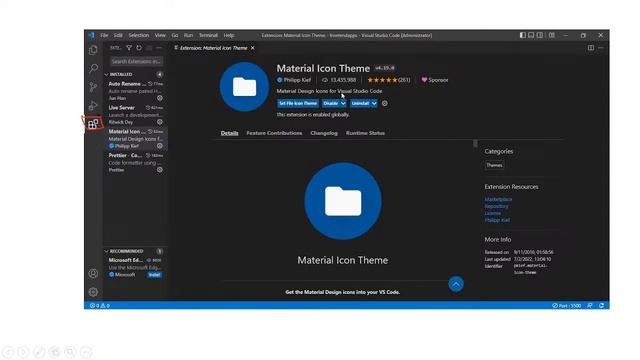The image size is (640, 360).
Task: Click the Search Extensions input field
Action: (x=136, y=61)
